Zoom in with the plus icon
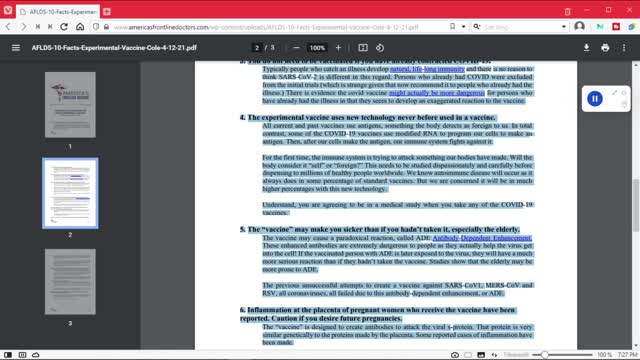The height and width of the screenshot is (360, 640). (338, 48)
